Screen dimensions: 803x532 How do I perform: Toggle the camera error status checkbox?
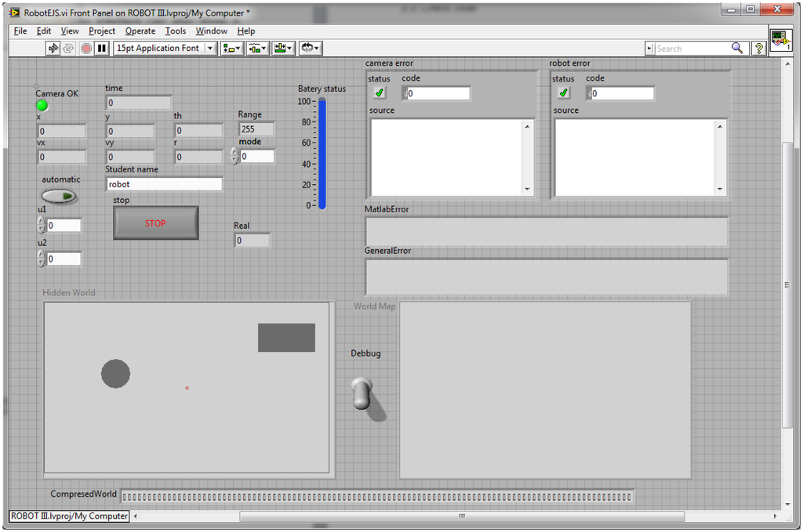(380, 93)
